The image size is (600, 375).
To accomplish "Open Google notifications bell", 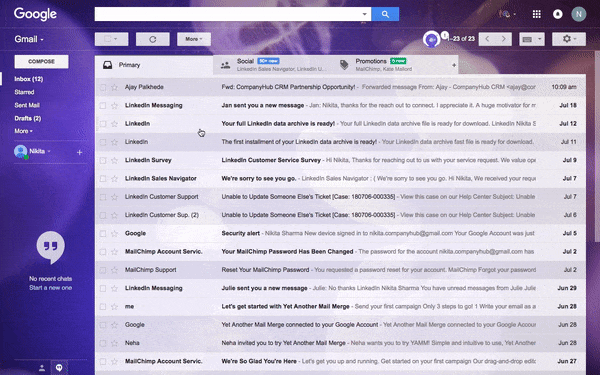I will pos(558,14).
